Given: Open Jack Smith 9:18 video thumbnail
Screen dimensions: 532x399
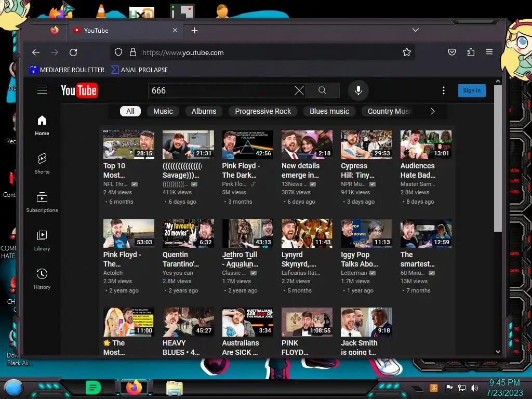Looking at the screenshot, I should pos(366,322).
